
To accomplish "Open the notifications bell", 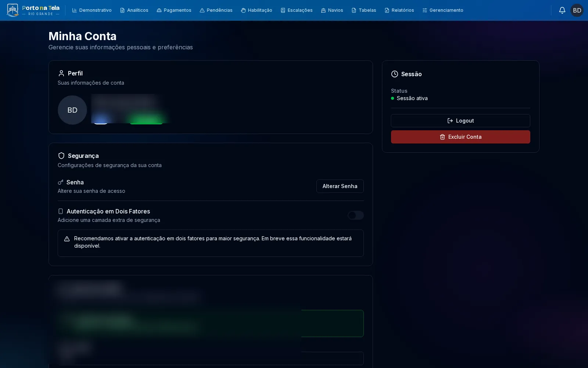I will click(x=562, y=10).
